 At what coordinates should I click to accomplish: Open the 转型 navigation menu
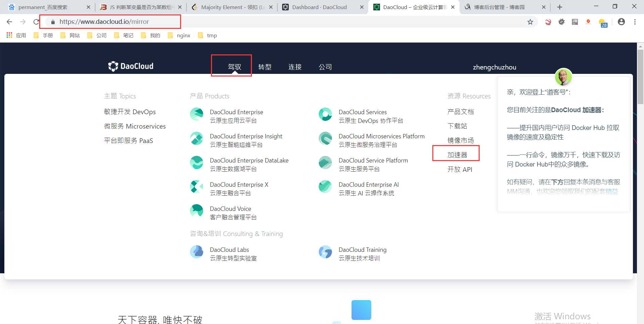265,67
